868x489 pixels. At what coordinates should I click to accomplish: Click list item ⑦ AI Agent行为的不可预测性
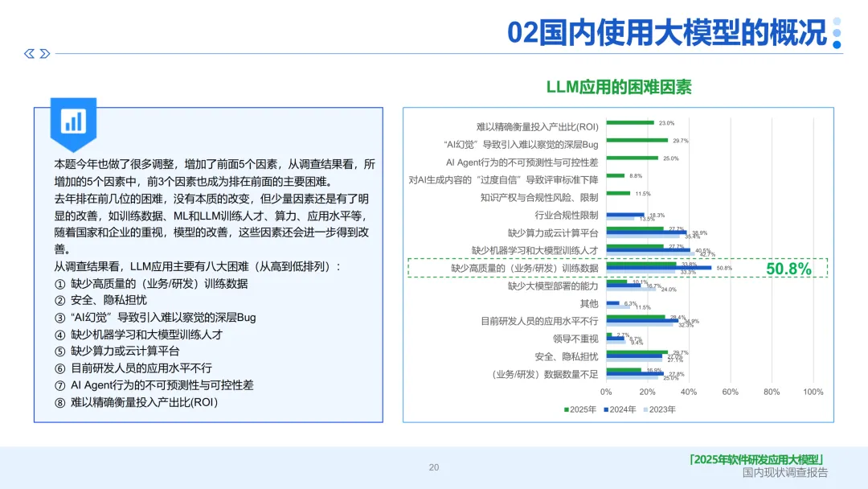tap(154, 385)
